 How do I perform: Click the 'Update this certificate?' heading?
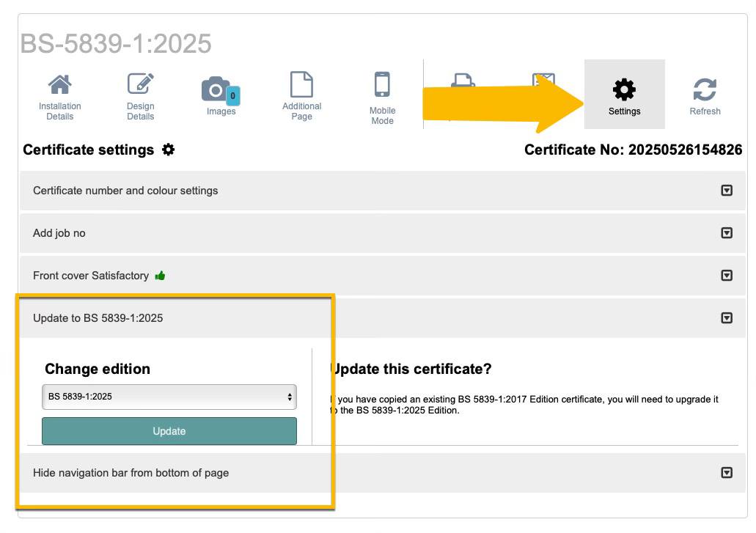[411, 369]
